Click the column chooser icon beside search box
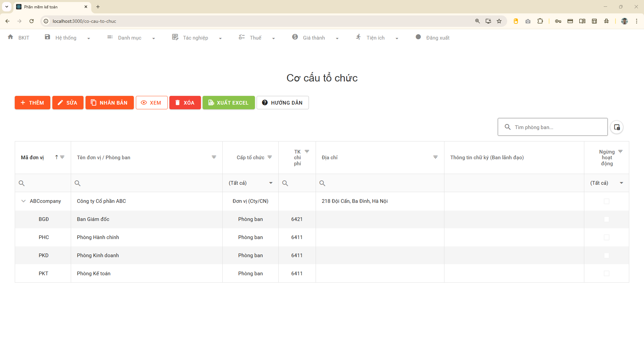Screen dimensions: 644x346 click(616, 127)
